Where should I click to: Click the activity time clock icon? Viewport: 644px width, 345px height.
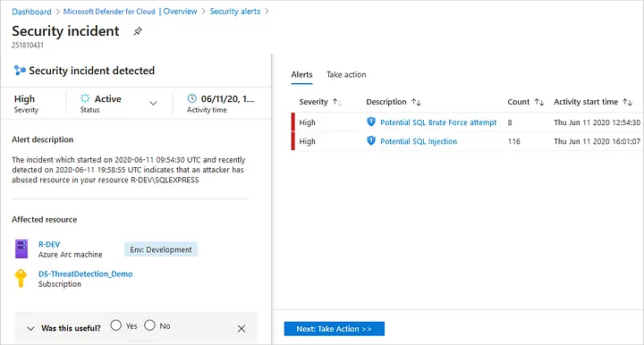(191, 98)
